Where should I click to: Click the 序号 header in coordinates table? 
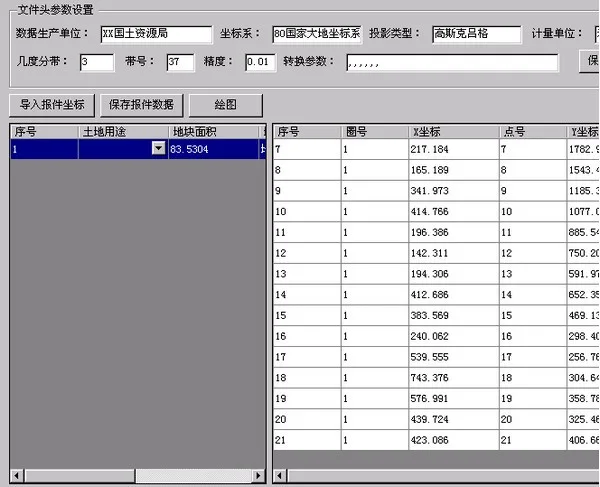coord(307,132)
